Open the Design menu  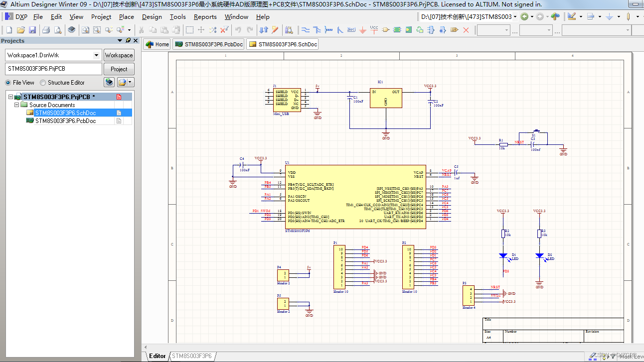[x=152, y=16]
